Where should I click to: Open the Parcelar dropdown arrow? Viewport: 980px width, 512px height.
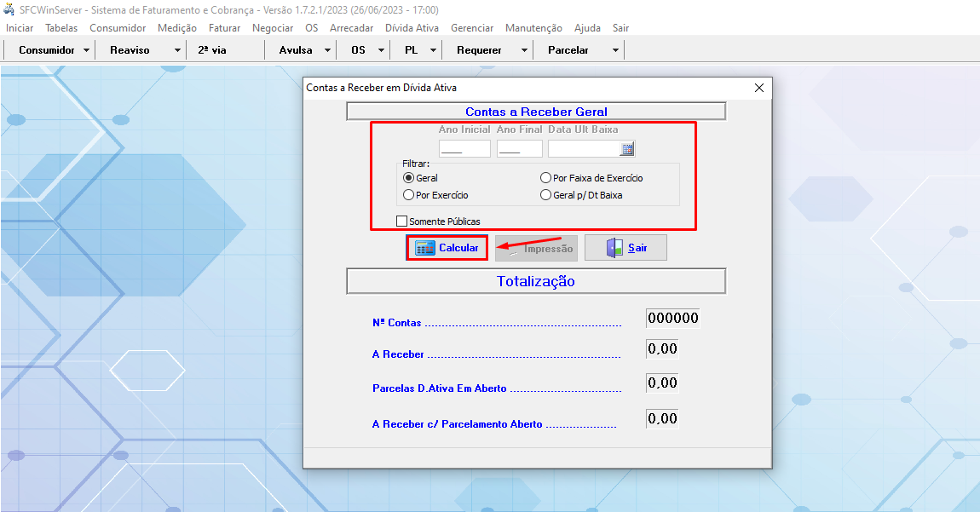(615, 50)
